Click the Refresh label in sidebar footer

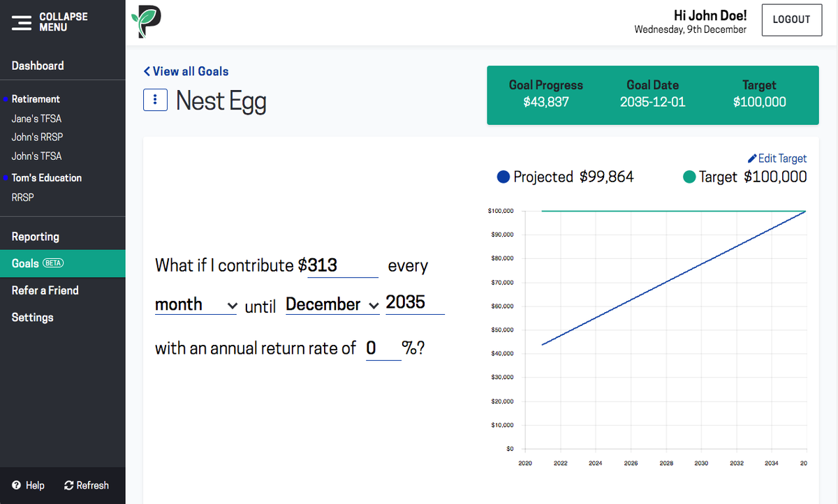pyautogui.click(x=93, y=485)
